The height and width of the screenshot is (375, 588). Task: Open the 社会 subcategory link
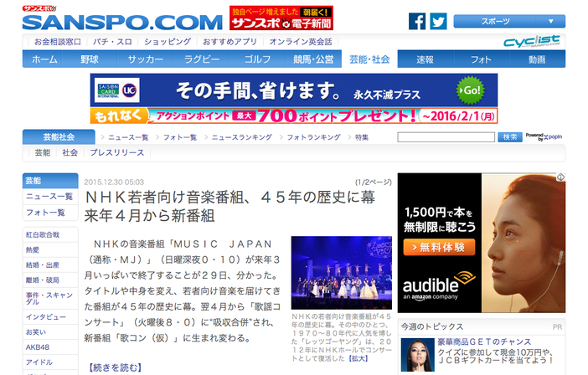(70, 153)
